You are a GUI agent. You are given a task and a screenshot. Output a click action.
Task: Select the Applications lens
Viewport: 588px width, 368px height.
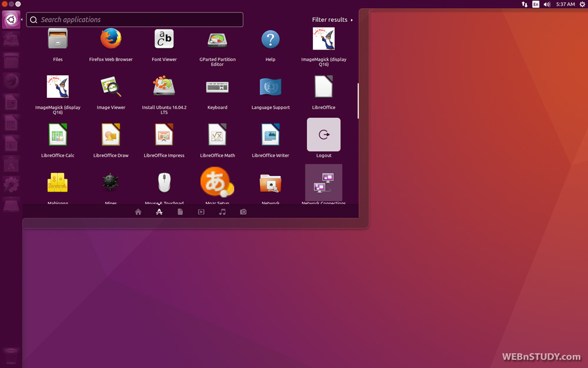pos(159,212)
